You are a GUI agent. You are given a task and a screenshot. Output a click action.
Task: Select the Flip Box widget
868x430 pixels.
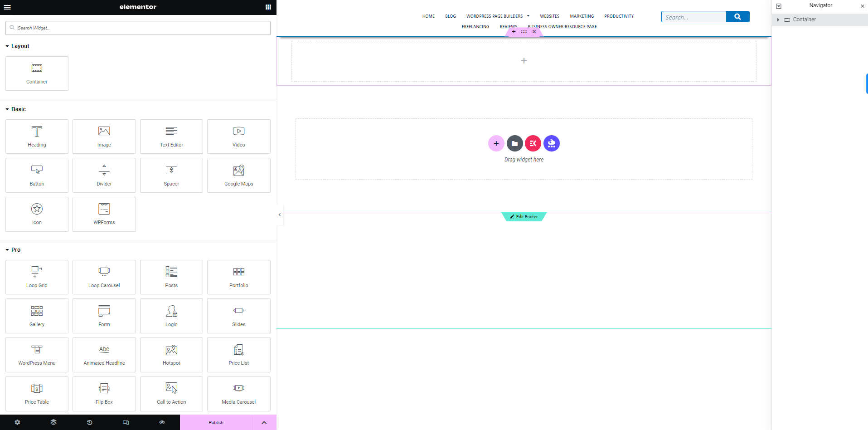[104, 394]
